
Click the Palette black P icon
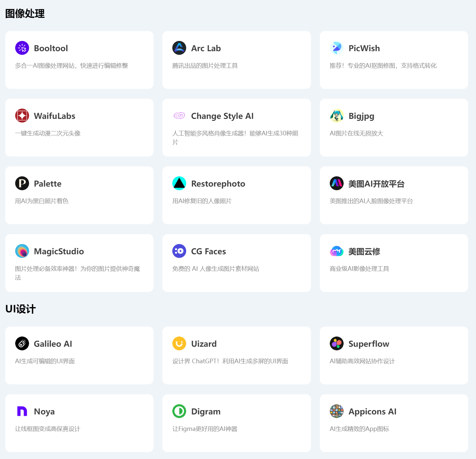tap(22, 184)
